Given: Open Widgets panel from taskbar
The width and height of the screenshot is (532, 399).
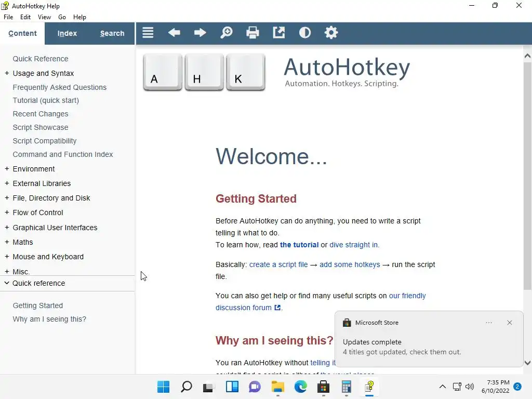Looking at the screenshot, I should (232, 387).
